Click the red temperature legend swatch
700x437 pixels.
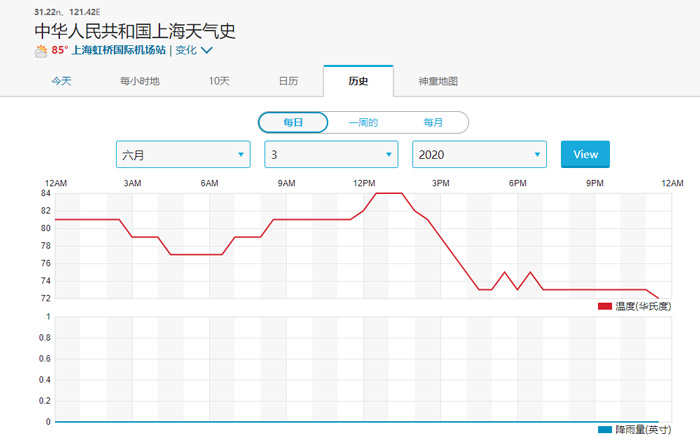pyautogui.click(x=605, y=306)
